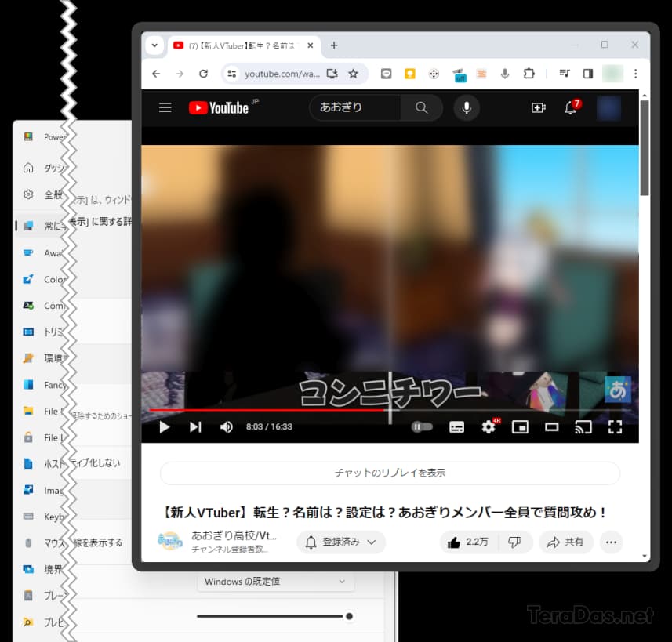Screen dimensions: 672x642
Task: Switch to theater mode
Action: click(x=551, y=427)
